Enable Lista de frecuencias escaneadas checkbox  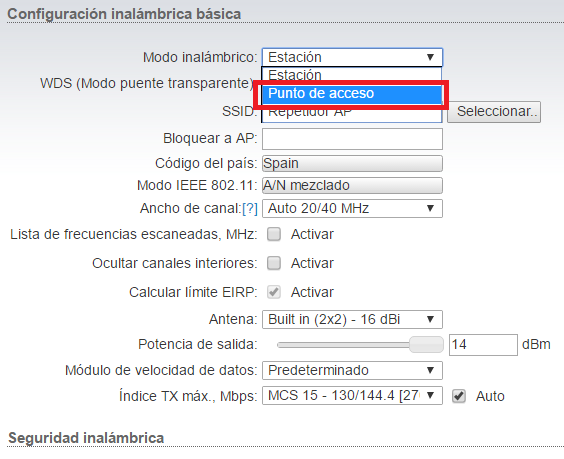pyautogui.click(x=274, y=234)
